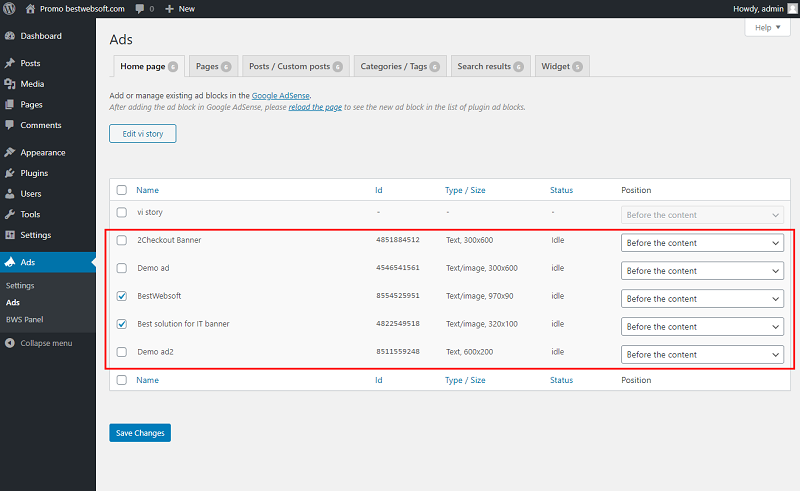Open position dropdown for Best solution for IT banner

point(702,327)
